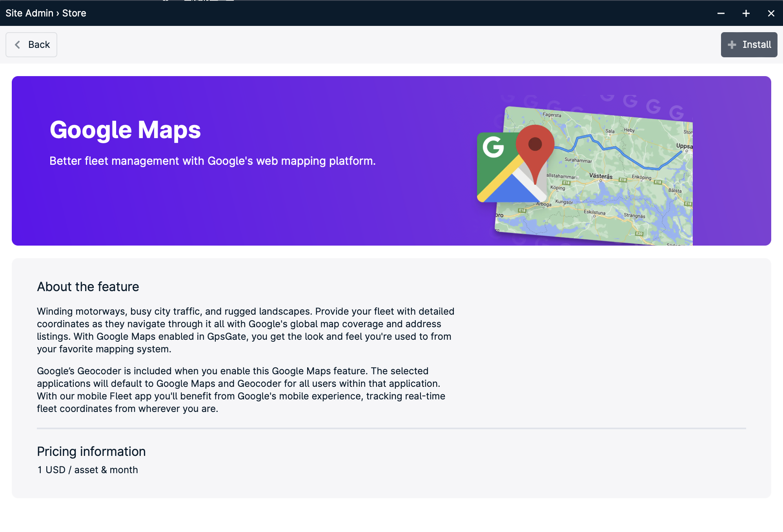Viewport: 783px width, 532px height.
Task: Click the 'Site Admin › Store' title text
Action: coord(46,13)
